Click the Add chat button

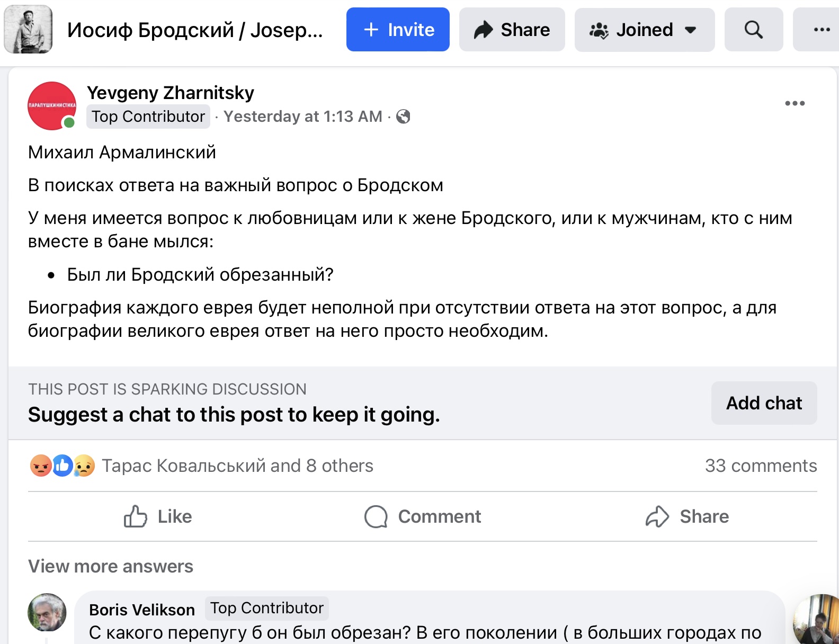(x=764, y=403)
